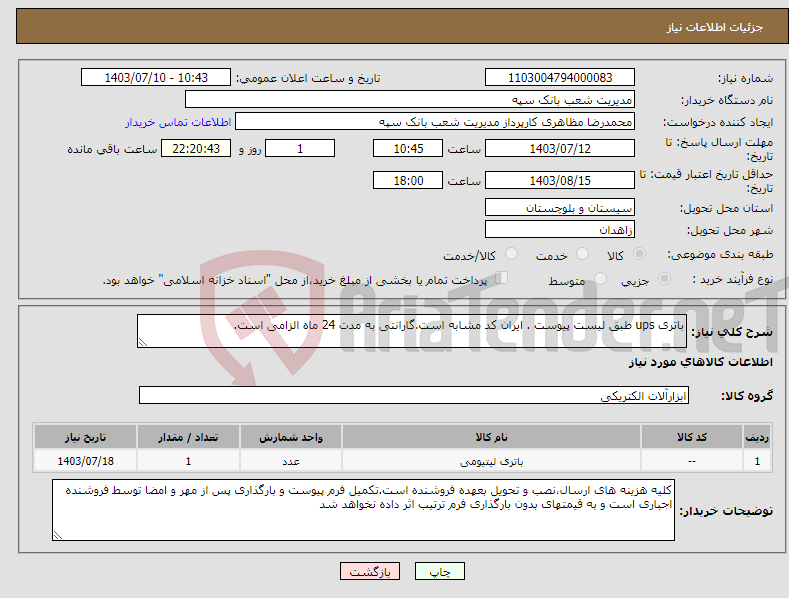Click the نام کالا column header
Image resolution: width=789 pixels, height=598 pixels.
(x=491, y=437)
